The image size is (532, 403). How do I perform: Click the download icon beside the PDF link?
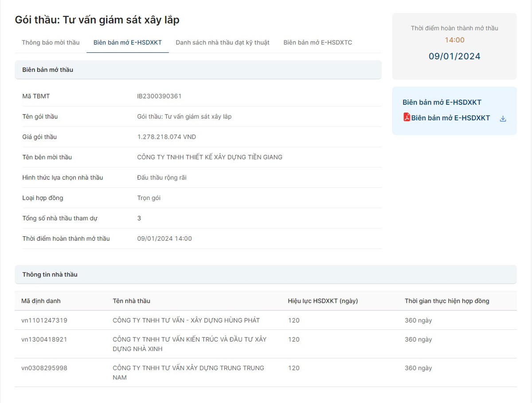(x=503, y=118)
